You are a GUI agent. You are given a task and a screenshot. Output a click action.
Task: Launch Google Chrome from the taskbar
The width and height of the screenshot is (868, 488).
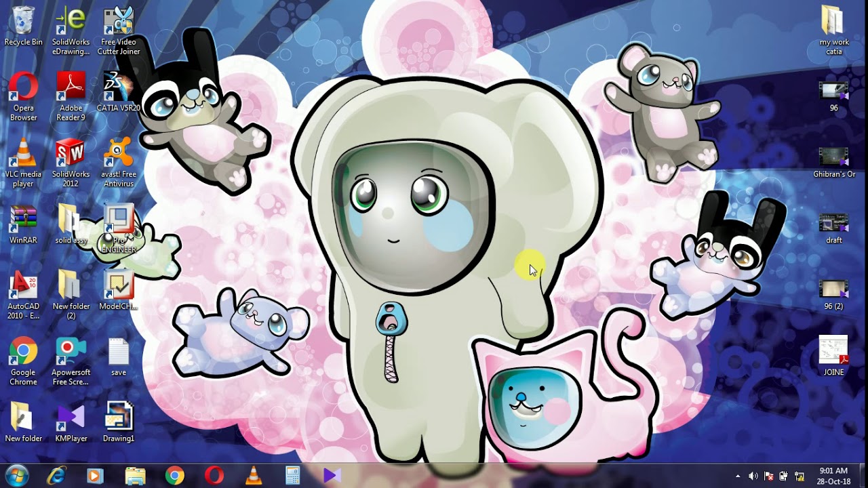coord(174,476)
